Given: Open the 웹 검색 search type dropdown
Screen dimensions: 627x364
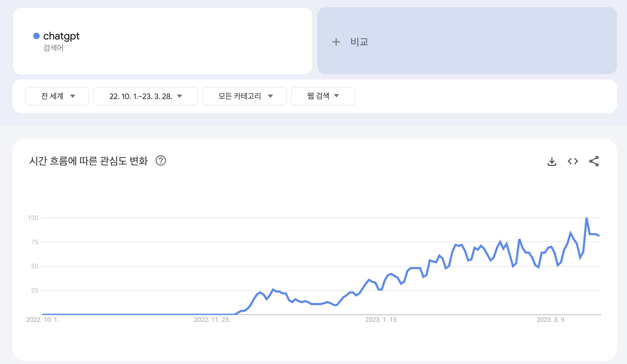Looking at the screenshot, I should click(x=323, y=96).
